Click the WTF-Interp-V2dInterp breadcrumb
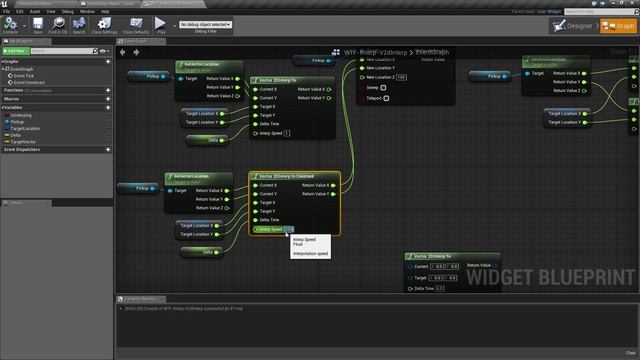Image resolution: width=640 pixels, height=360 pixels. pyautogui.click(x=376, y=52)
